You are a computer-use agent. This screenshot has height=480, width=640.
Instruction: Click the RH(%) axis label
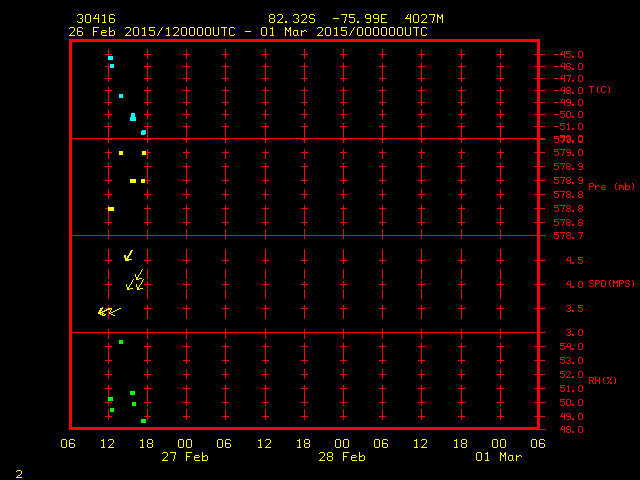click(602, 380)
